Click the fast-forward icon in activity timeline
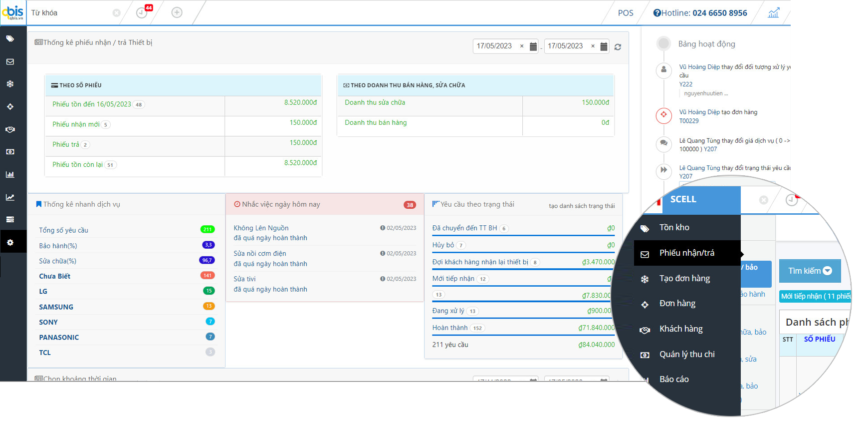 point(663,170)
